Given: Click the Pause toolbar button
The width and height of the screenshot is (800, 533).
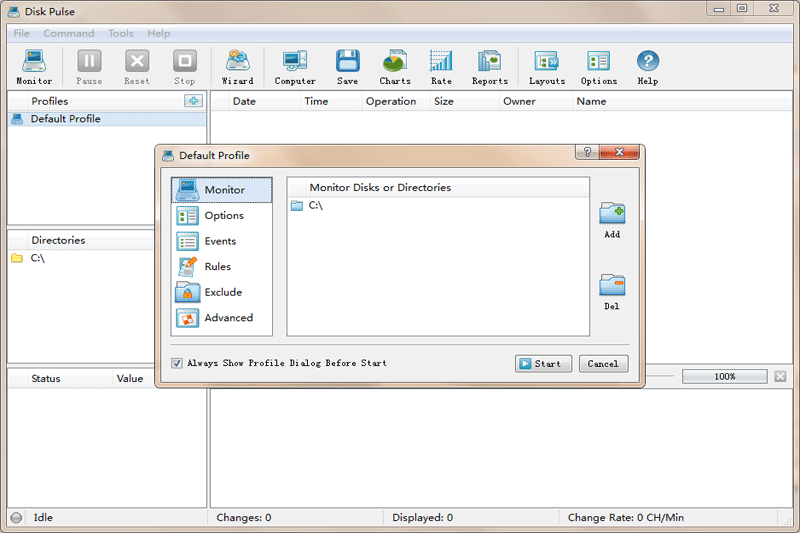Looking at the screenshot, I should pyautogui.click(x=89, y=67).
